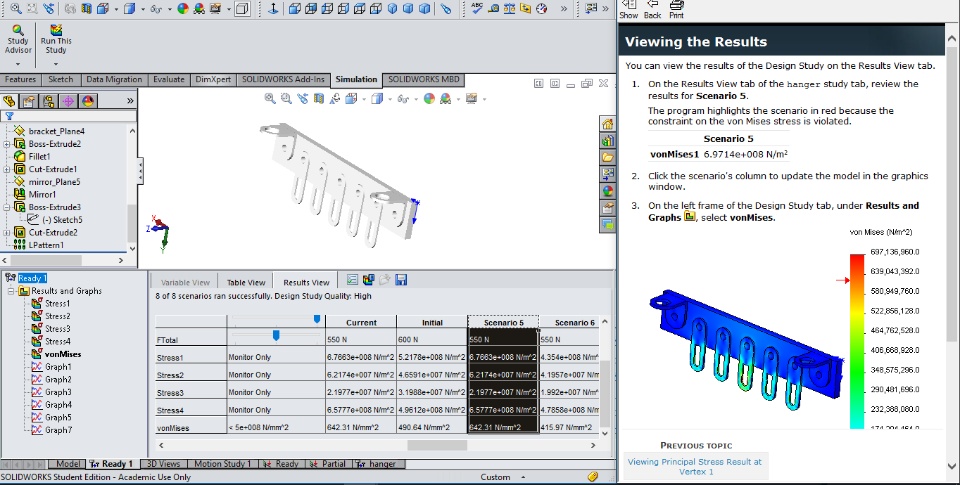Select the vonMises result in study tree
This screenshot has width=960, height=485.
click(62, 354)
